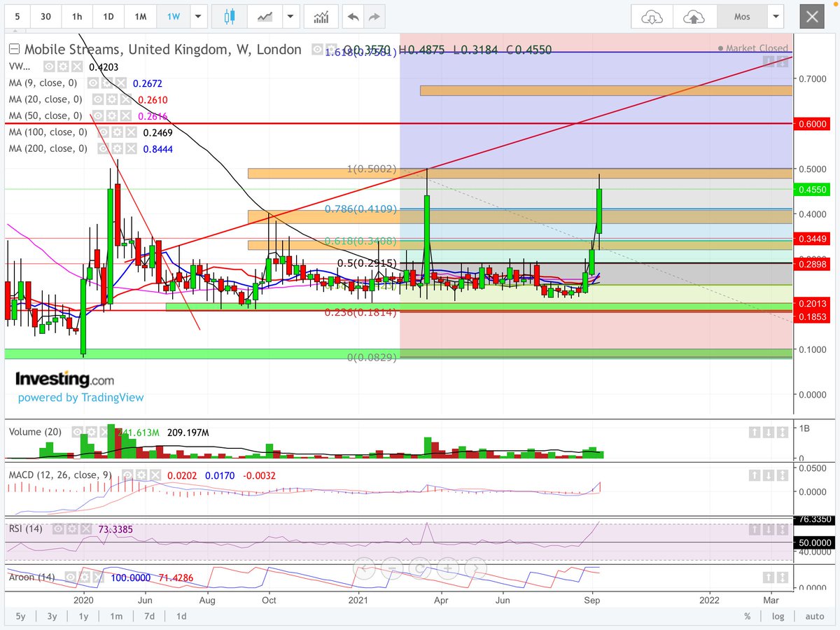
Task: Load chart layout via cloud download icon
Action: (652, 16)
